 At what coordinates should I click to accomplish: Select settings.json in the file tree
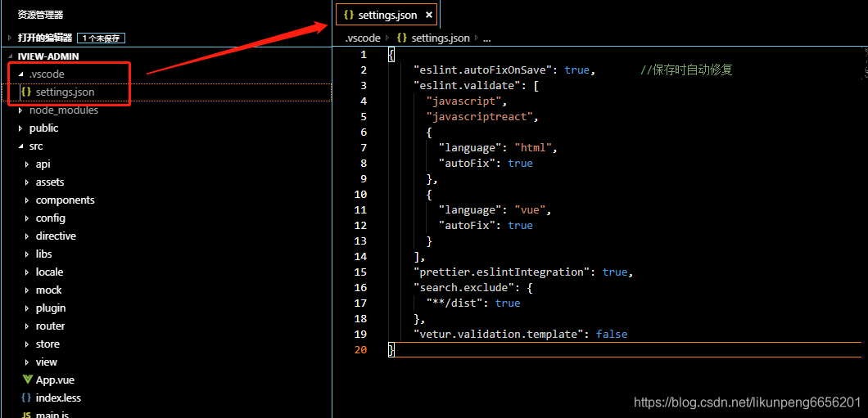(x=65, y=92)
